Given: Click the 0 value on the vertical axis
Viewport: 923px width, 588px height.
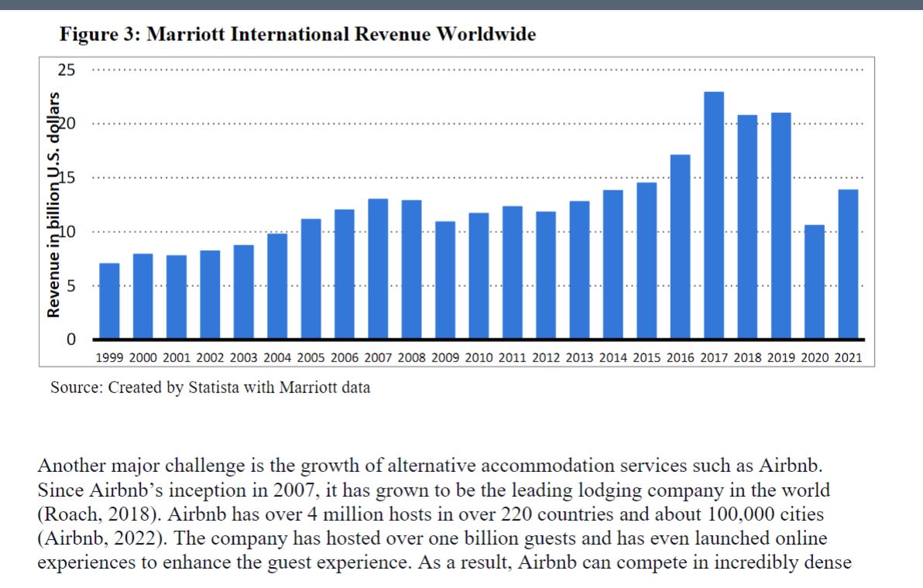Looking at the screenshot, I should coord(72,337).
